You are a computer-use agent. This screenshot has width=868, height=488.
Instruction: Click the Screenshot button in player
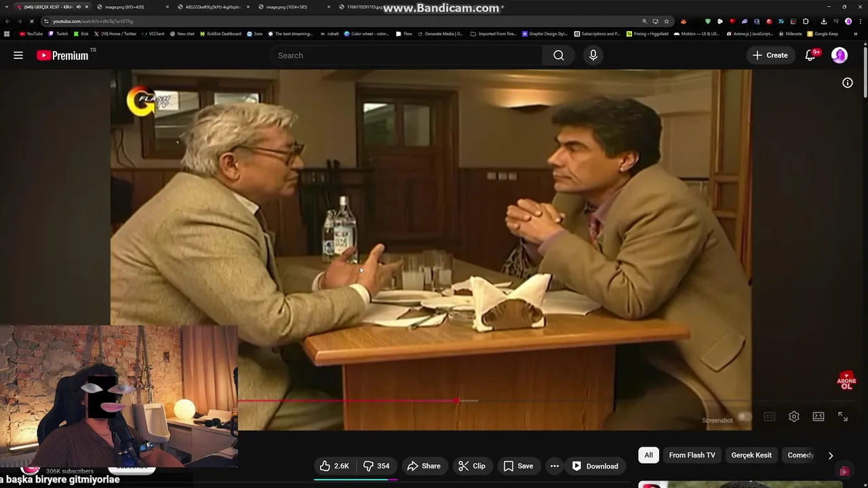tap(717, 420)
